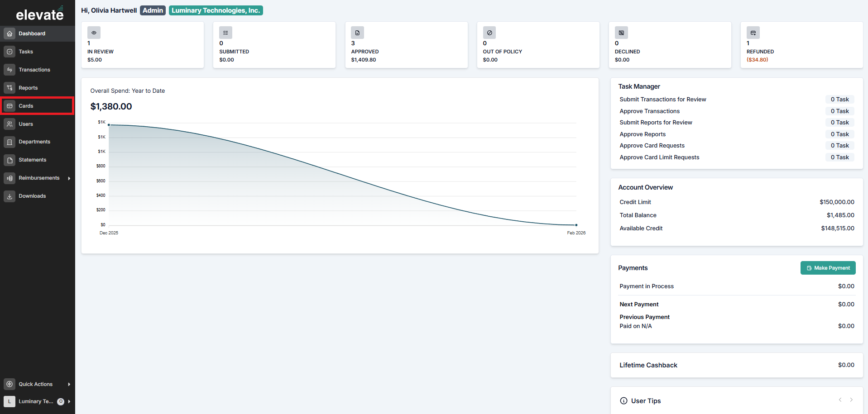
Task: Open the Reports icon in sidebar
Action: [10, 88]
